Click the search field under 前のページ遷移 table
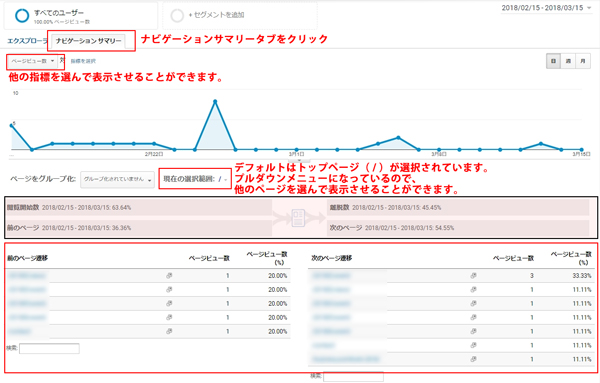Viewport: 600px width, 383px height. [x=49, y=349]
